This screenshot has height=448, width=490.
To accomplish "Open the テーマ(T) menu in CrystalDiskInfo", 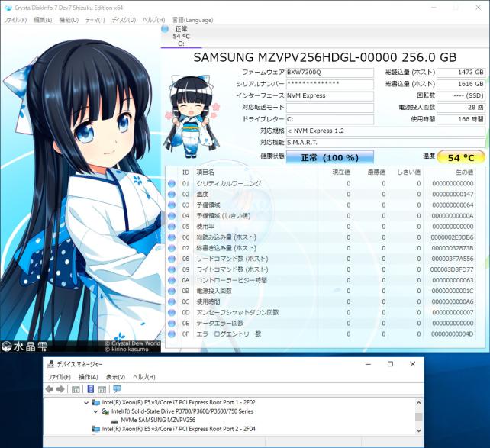I will 95,20.
